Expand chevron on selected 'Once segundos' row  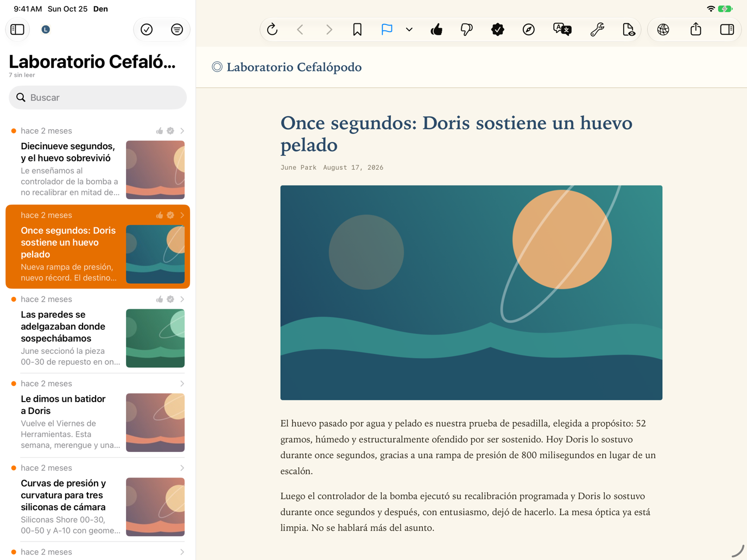(182, 215)
